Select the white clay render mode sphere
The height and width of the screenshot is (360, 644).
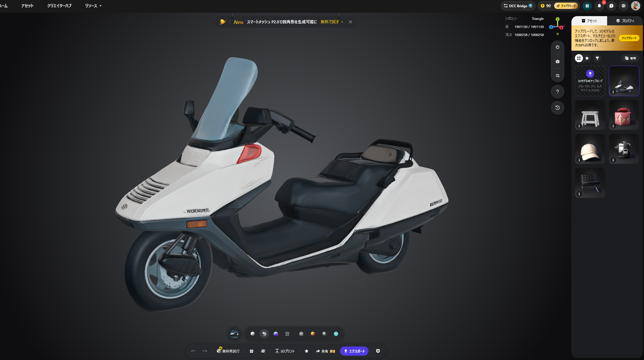pos(253,334)
